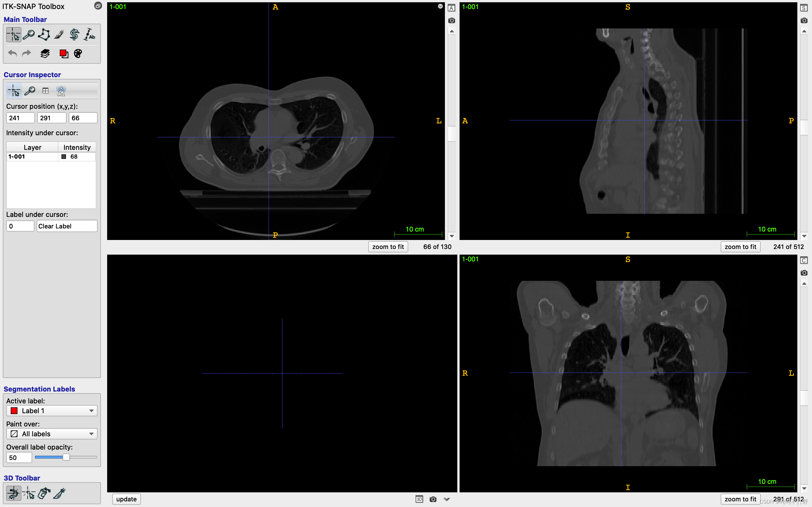
Task: Toggle sagittal view layout with S button
Action: (804, 8)
